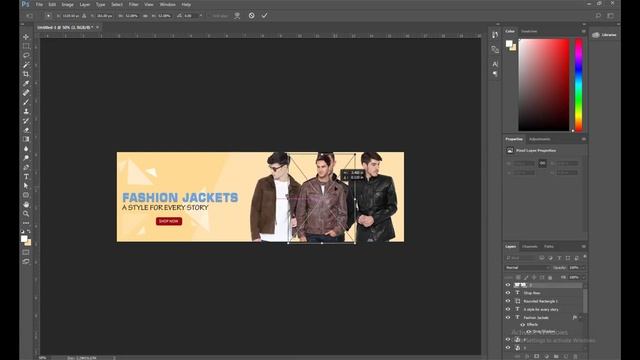640x360 pixels.
Task: Open the Edit Toolbar ellipsis menu
Action: tap(26, 223)
